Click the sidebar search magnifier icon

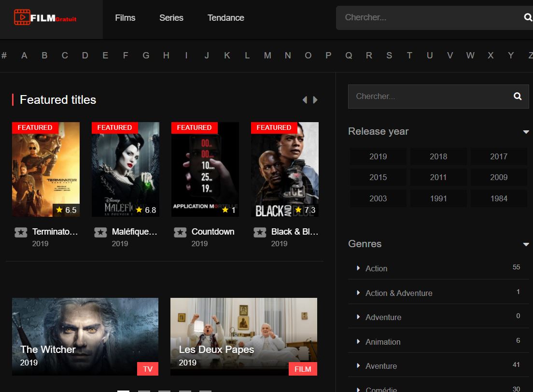(x=518, y=96)
